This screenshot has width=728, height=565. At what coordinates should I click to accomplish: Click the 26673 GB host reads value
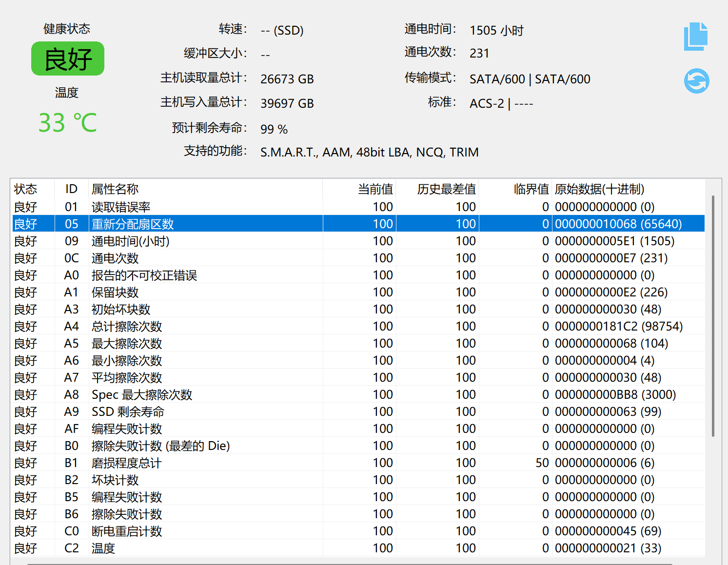click(x=287, y=79)
